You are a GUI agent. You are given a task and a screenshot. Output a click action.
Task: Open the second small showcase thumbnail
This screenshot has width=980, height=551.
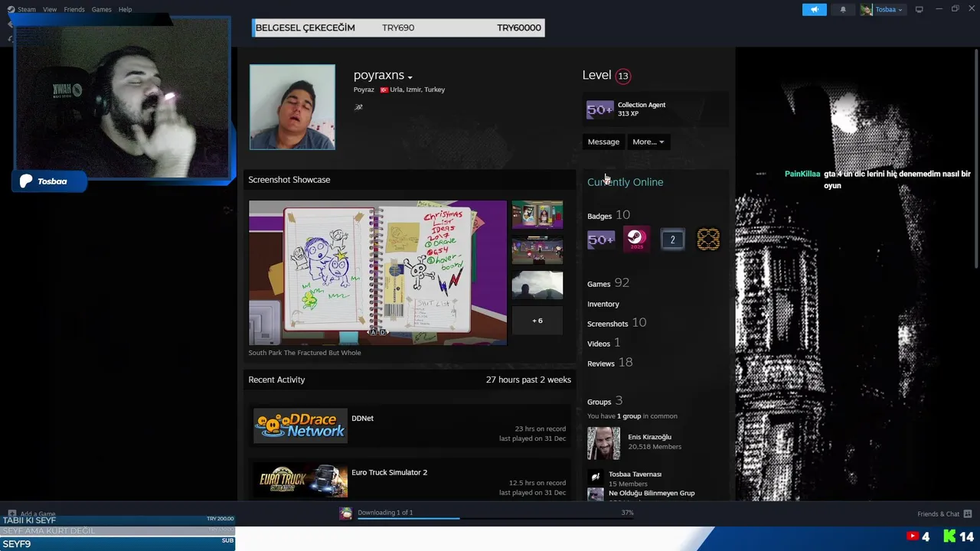click(537, 250)
